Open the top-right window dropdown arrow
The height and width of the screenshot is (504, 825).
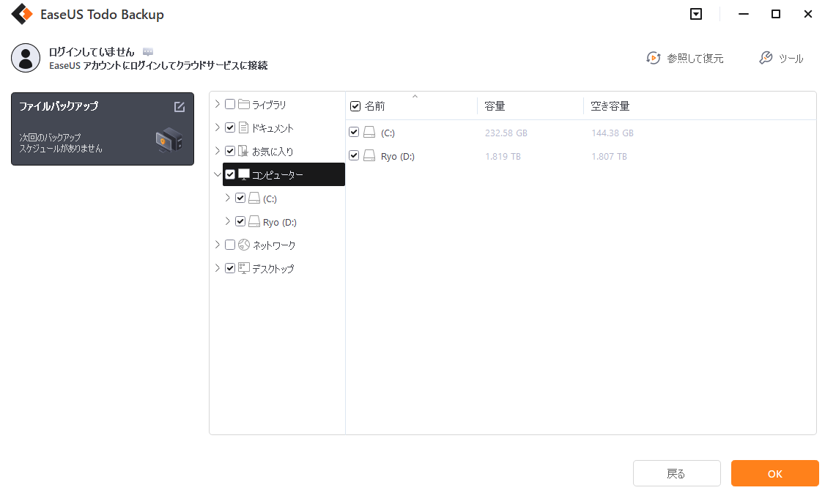pos(695,14)
